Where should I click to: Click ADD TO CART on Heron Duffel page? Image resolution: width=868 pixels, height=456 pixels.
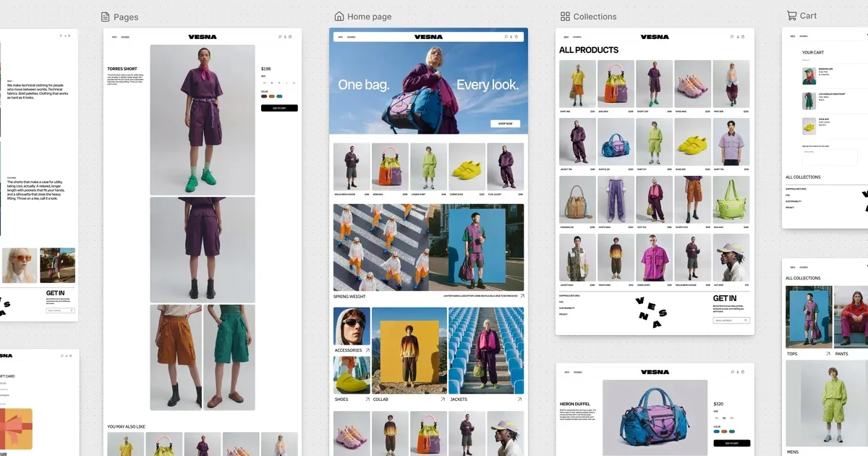coord(731,443)
